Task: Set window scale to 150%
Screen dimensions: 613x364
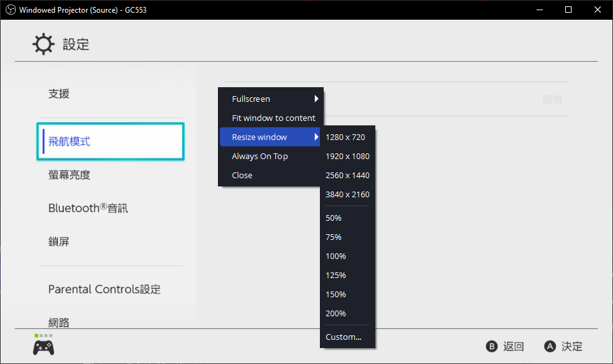Action: coord(347,295)
